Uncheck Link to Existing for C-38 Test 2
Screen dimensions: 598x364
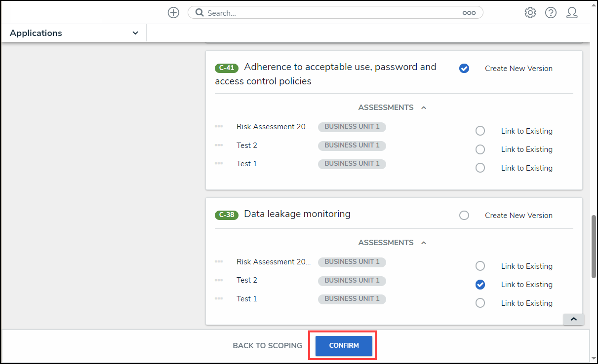point(480,285)
